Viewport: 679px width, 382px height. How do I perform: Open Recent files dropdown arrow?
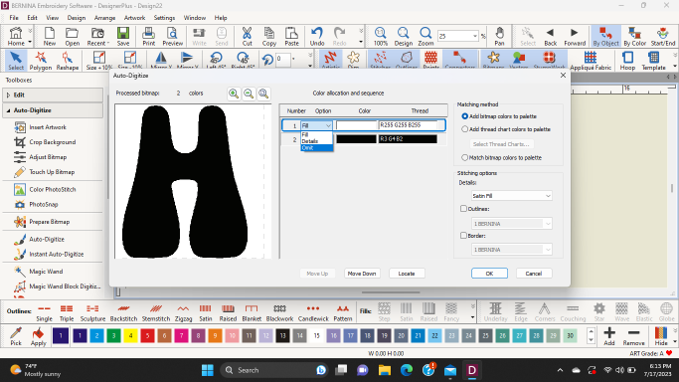point(108,43)
